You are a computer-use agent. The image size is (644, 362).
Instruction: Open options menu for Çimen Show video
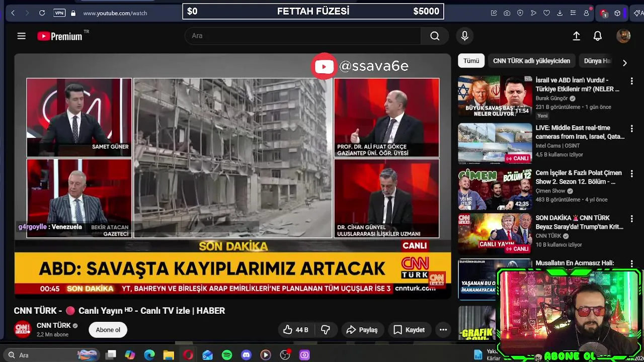[x=631, y=173]
